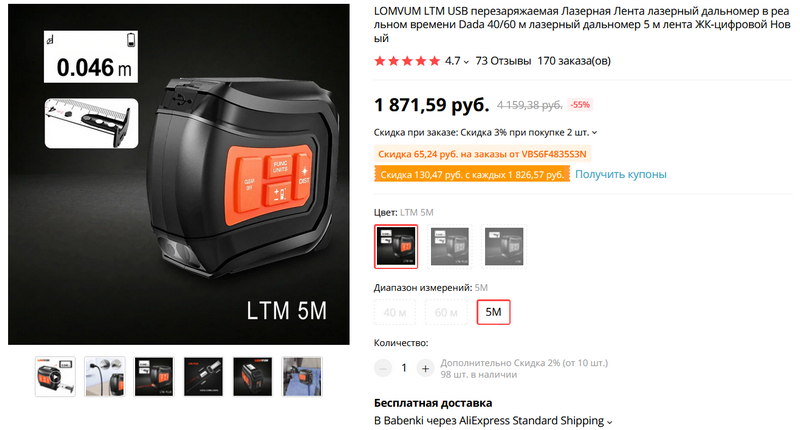The width and height of the screenshot is (800, 430).
Task: View the red laser beam thumbnail
Action: point(203,377)
